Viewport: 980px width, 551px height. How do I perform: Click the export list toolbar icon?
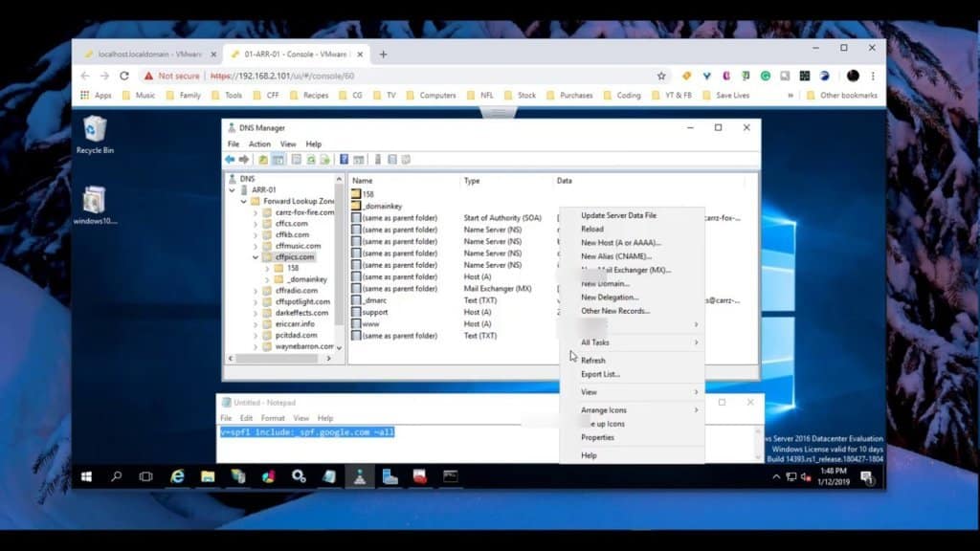click(325, 160)
